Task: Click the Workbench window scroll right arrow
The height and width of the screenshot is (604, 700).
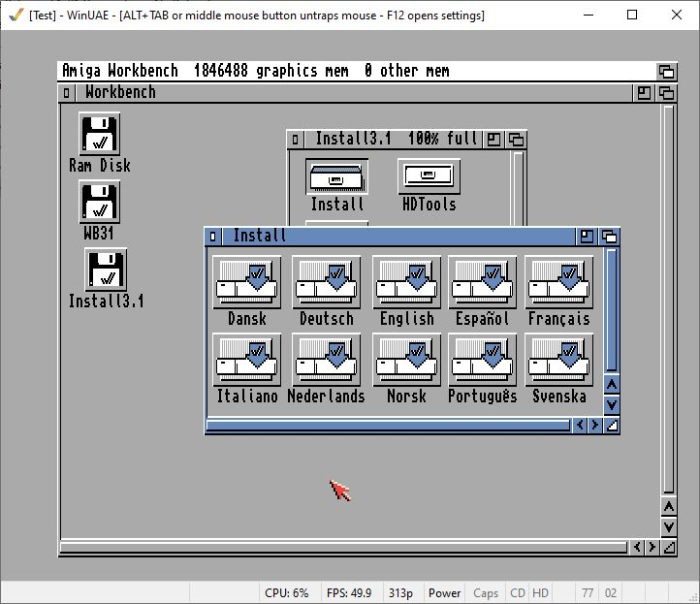Action: tap(652, 547)
